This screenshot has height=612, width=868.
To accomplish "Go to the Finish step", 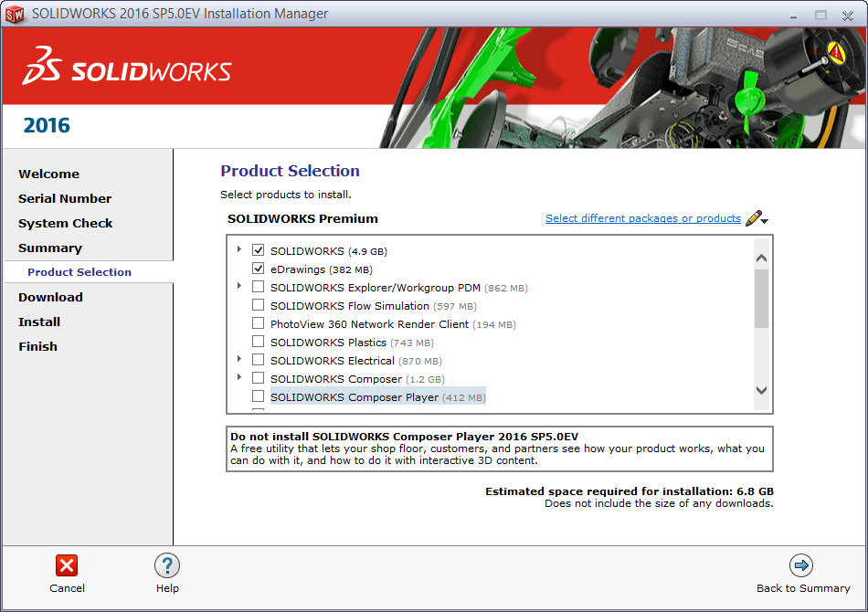I will (37, 347).
